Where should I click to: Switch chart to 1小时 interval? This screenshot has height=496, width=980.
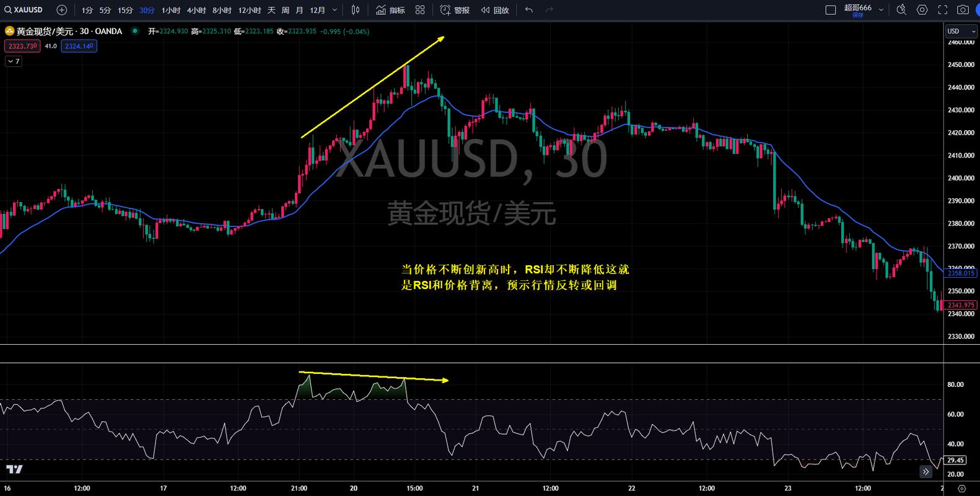[x=171, y=10]
